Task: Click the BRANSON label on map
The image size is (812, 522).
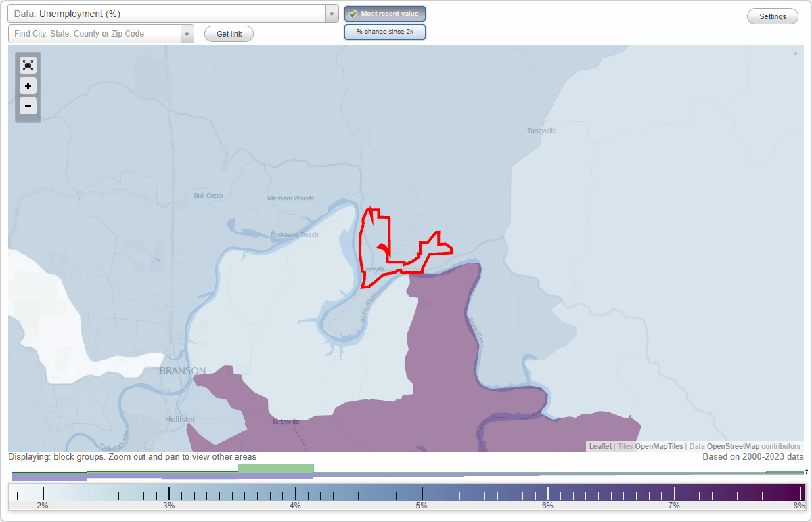Action: [183, 371]
